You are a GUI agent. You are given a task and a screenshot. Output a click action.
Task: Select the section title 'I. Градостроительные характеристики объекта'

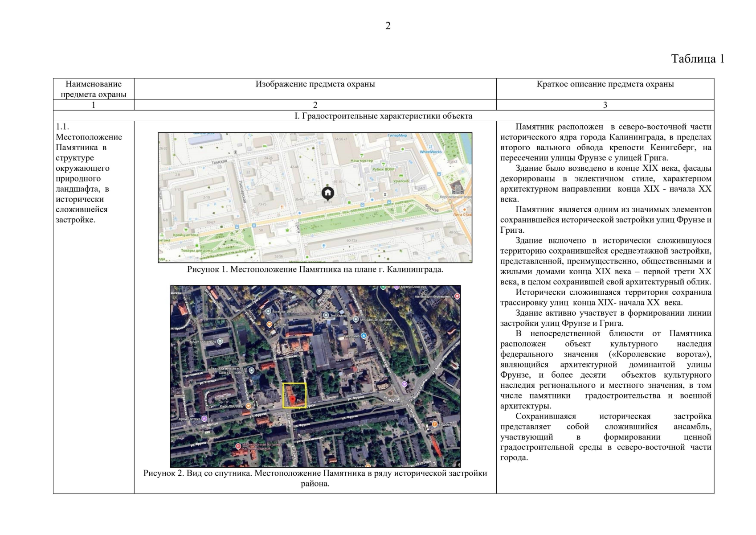[x=384, y=116]
